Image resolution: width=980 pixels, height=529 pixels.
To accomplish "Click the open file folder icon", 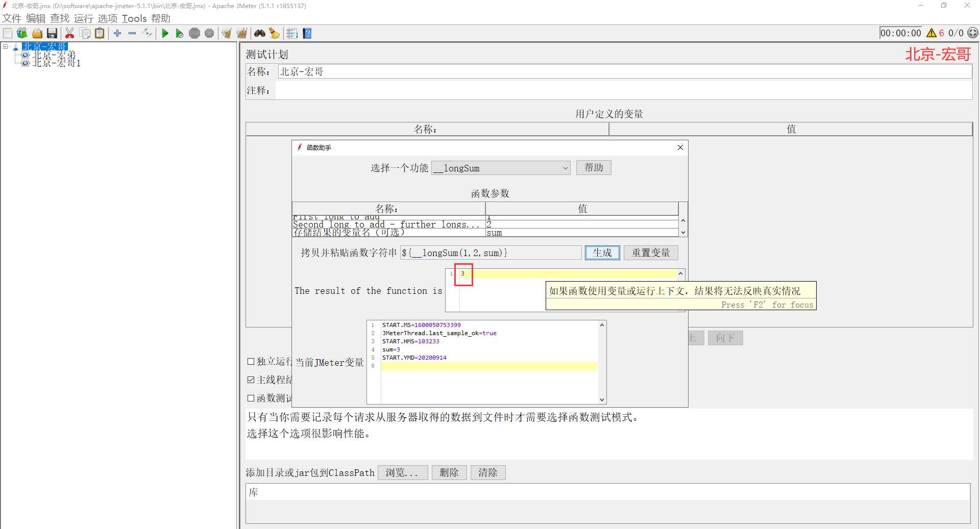I will pyautogui.click(x=37, y=33).
